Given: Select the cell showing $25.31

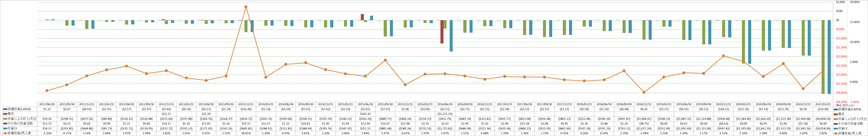Looking at the screenshot, I should (x=246, y=124).
